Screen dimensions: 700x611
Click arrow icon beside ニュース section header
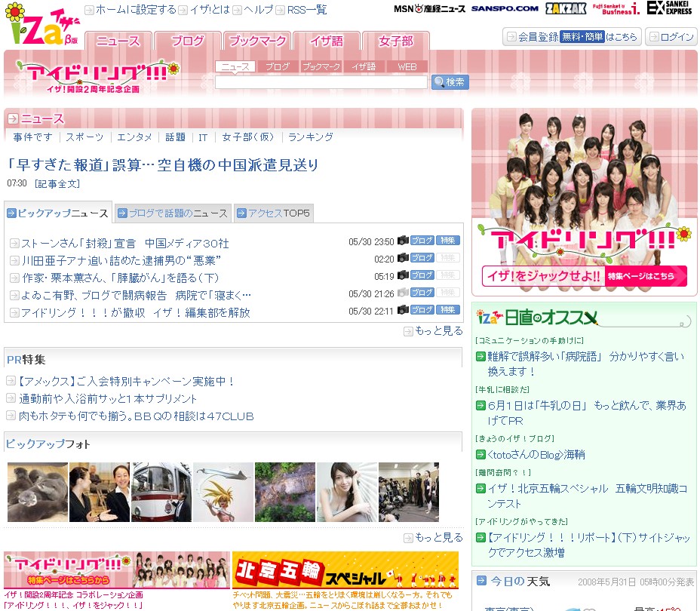pyautogui.click(x=13, y=118)
